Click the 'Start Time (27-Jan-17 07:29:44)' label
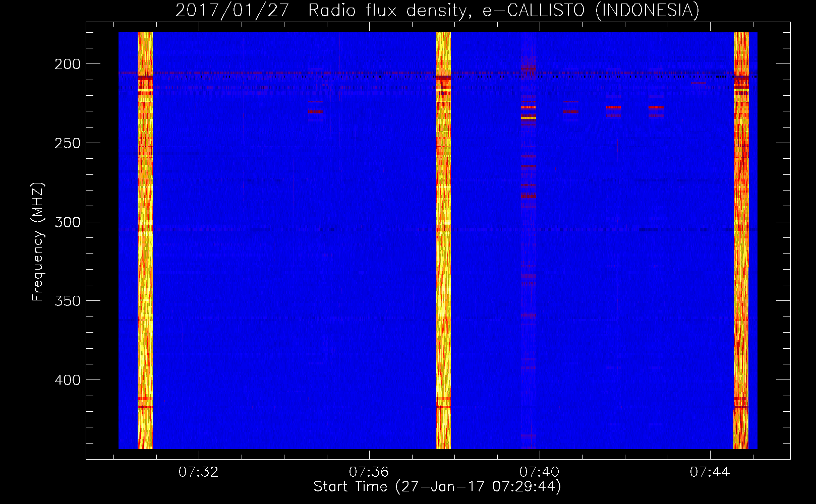Image resolution: width=816 pixels, height=504 pixels. 437,487
